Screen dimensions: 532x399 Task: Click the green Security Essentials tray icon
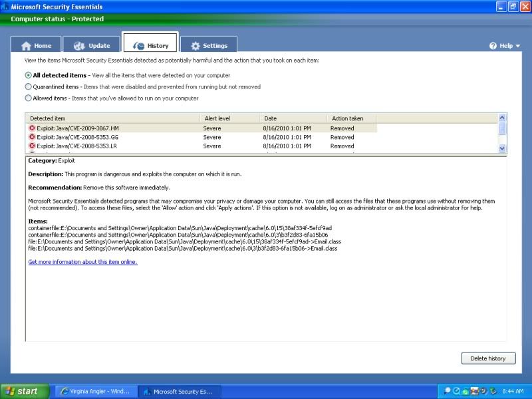[465, 392]
